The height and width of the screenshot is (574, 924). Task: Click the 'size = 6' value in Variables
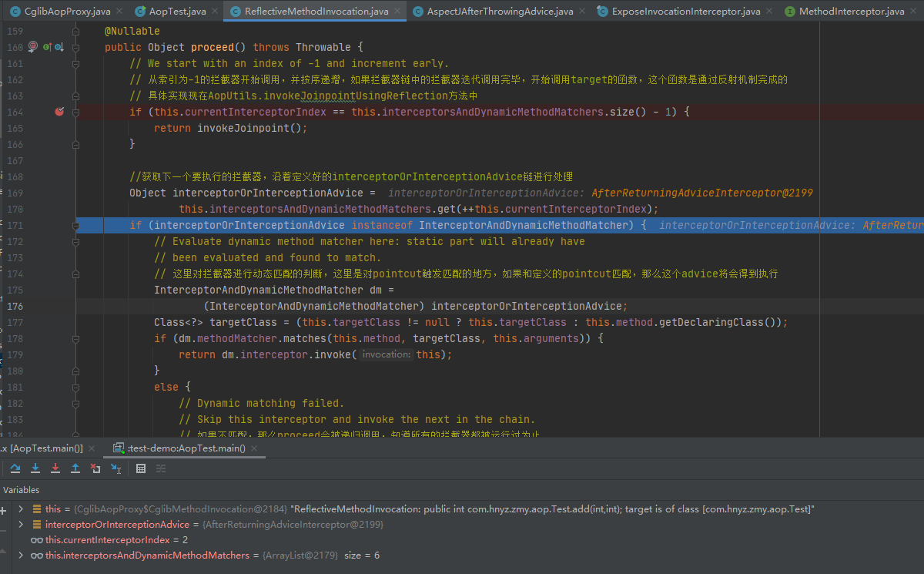362,556
